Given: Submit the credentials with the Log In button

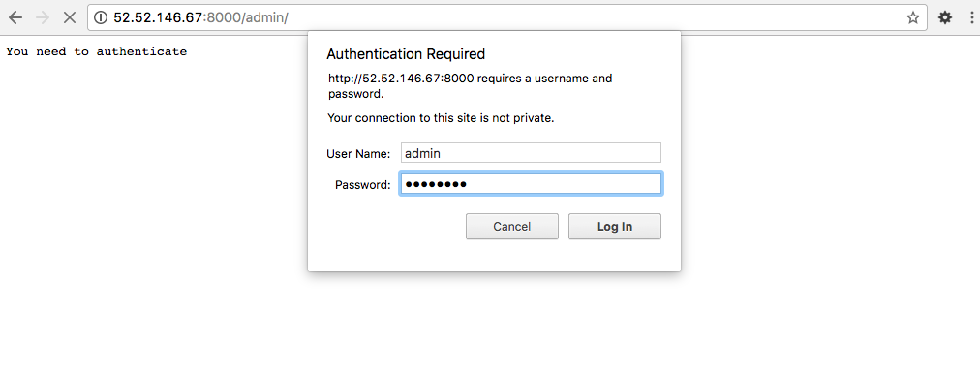Looking at the screenshot, I should pos(614,227).
